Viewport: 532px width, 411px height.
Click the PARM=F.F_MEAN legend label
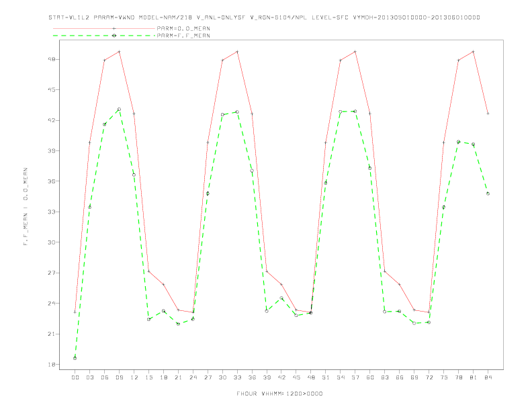point(183,36)
